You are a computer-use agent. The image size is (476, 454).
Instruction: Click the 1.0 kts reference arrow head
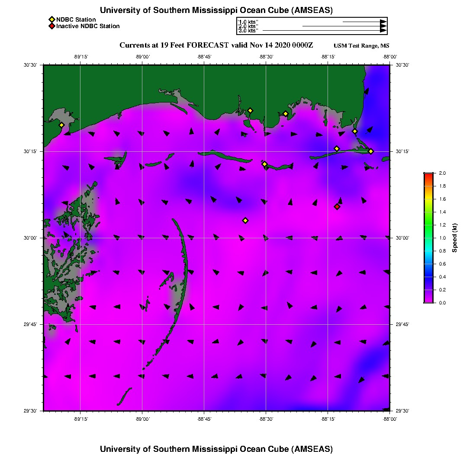pos(383,22)
